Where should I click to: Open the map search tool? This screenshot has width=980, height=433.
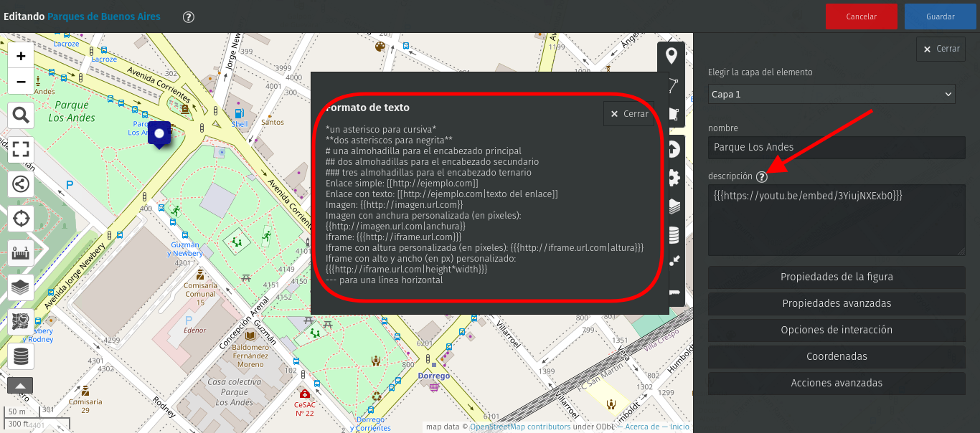(21, 115)
